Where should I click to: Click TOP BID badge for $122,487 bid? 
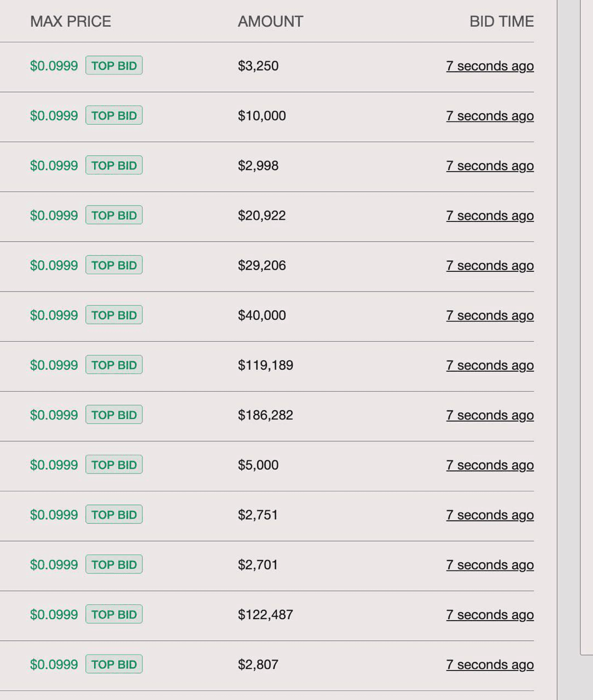(x=114, y=614)
